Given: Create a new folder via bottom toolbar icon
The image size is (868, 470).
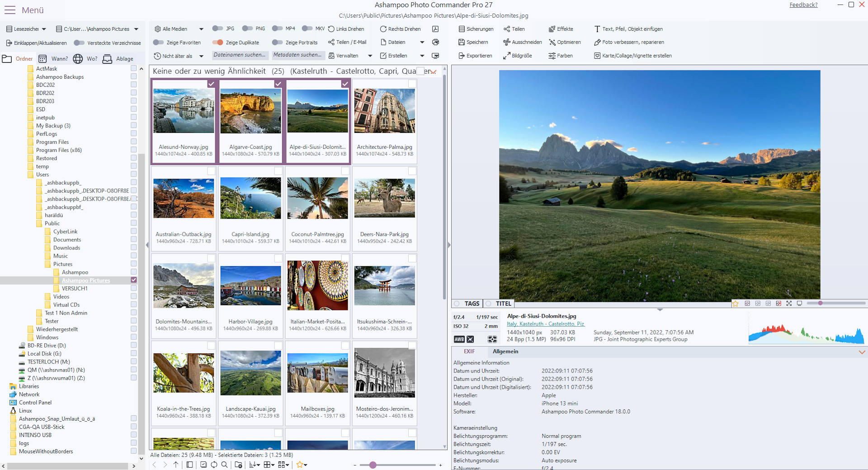Looking at the screenshot, I should pos(238,465).
